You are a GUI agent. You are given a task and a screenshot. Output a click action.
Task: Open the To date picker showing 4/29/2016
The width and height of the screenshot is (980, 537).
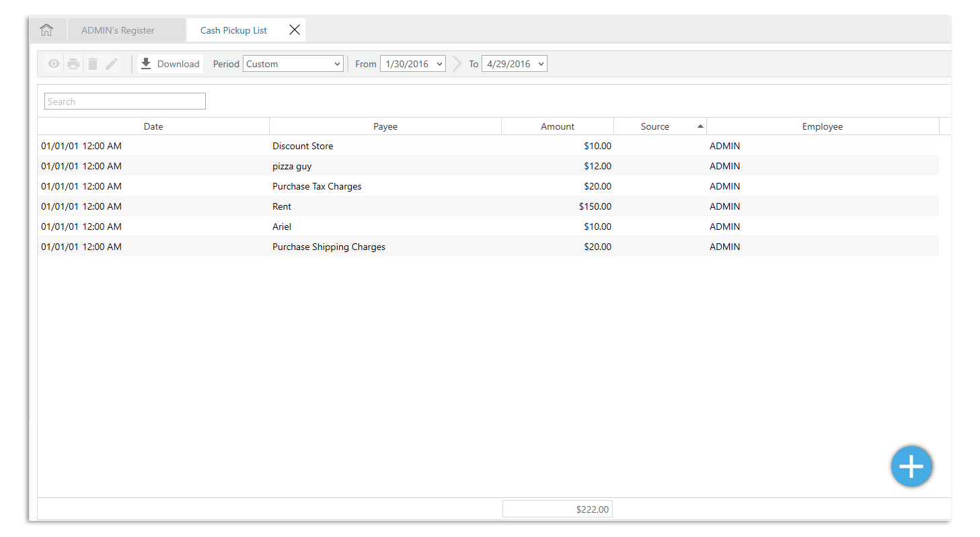[x=514, y=63]
